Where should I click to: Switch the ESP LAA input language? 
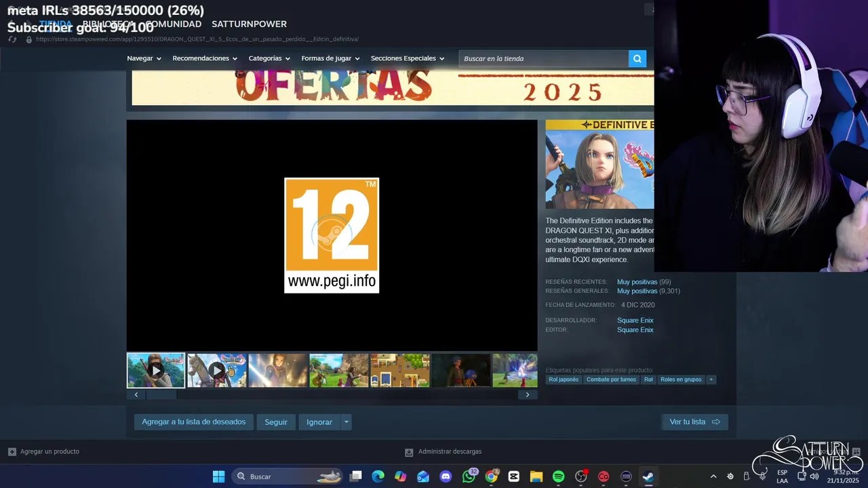tap(783, 476)
